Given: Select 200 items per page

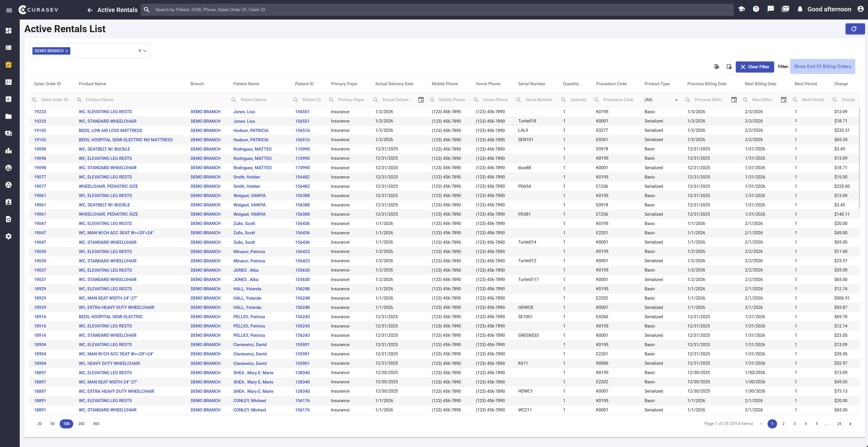Looking at the screenshot, I should click(x=81, y=424).
